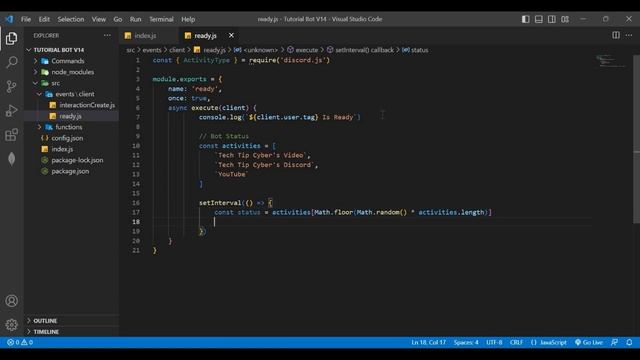The height and width of the screenshot is (360, 640).
Task: Open the Edit menu
Action: [x=44, y=19]
